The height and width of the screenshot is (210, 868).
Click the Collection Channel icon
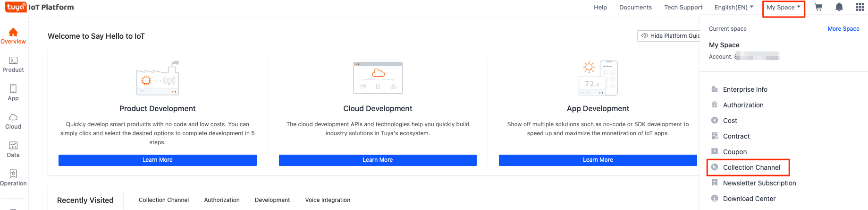715,167
